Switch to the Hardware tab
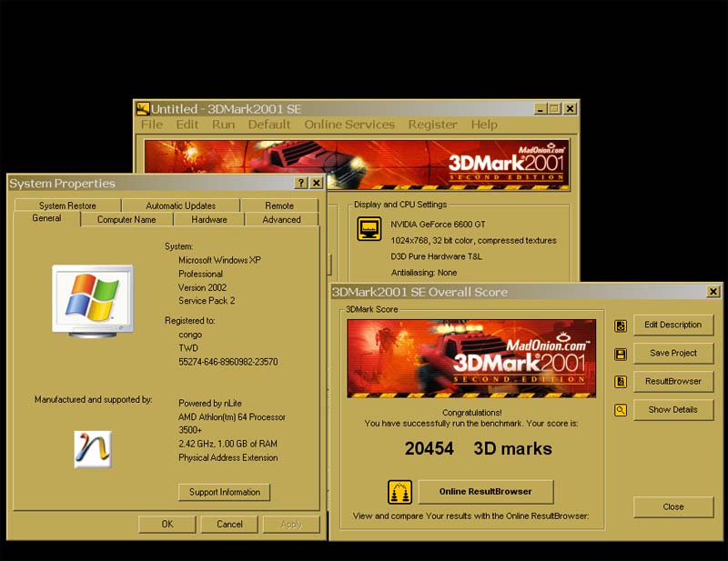728x561 pixels. pos(209,219)
